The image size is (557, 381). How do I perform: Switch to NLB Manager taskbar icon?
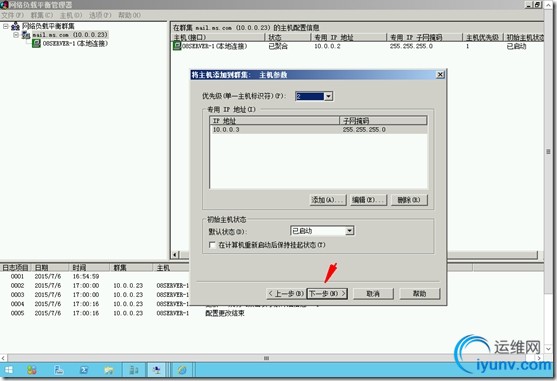pos(156,370)
